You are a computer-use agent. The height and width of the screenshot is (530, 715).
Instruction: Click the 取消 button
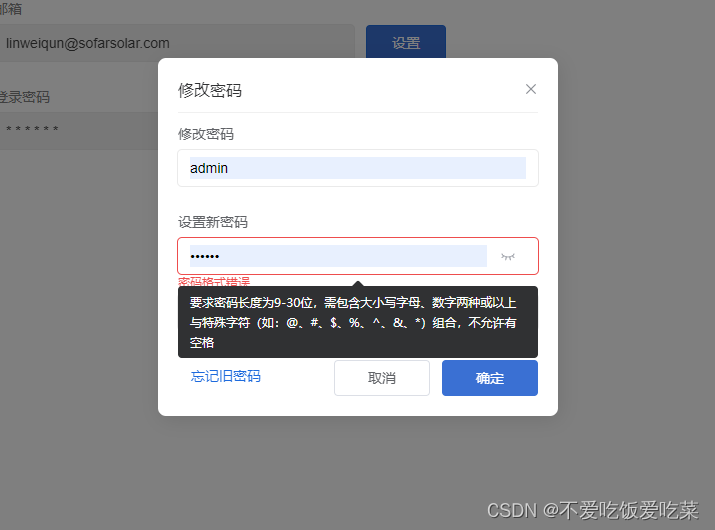pyautogui.click(x=382, y=378)
